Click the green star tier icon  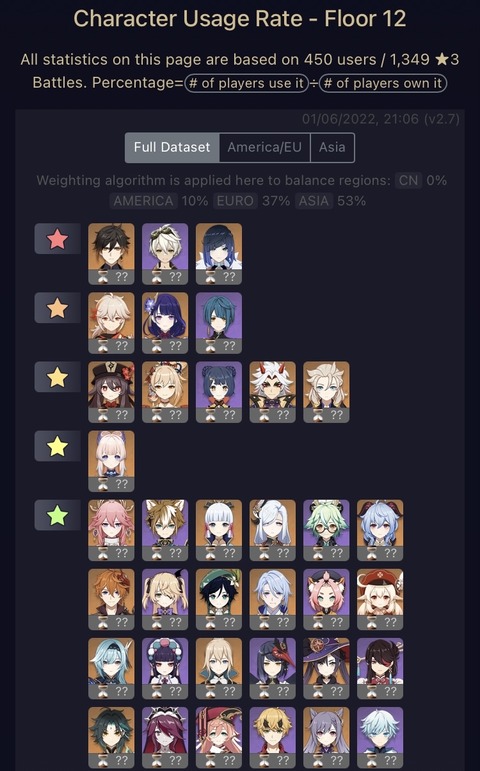[57, 515]
